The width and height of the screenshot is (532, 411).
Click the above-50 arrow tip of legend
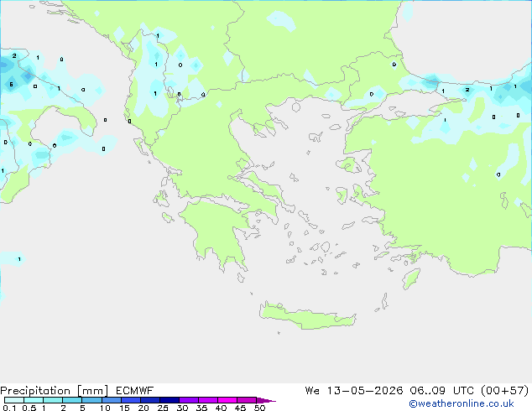[266, 400]
